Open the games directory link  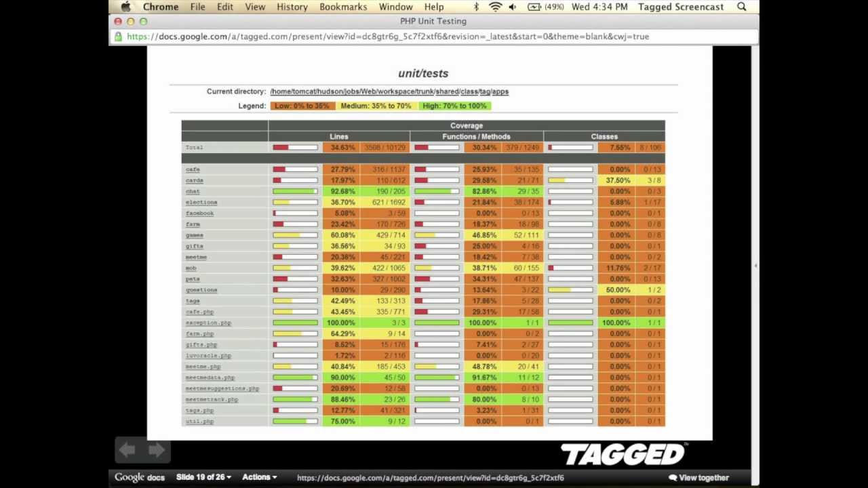tap(195, 235)
